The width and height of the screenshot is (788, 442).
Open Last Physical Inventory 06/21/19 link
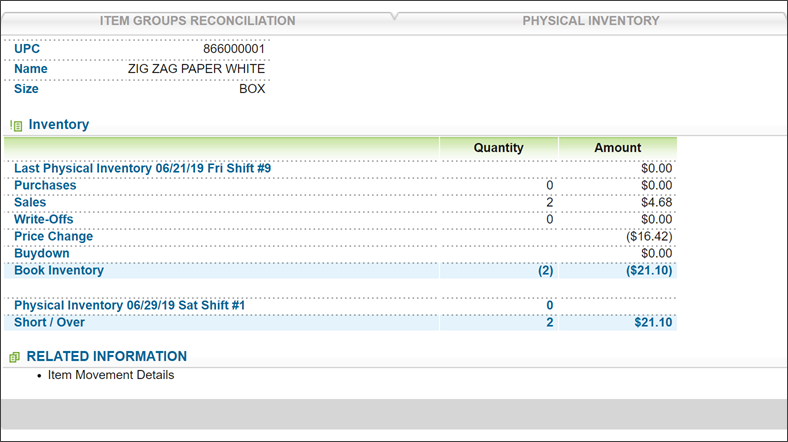coord(142,168)
